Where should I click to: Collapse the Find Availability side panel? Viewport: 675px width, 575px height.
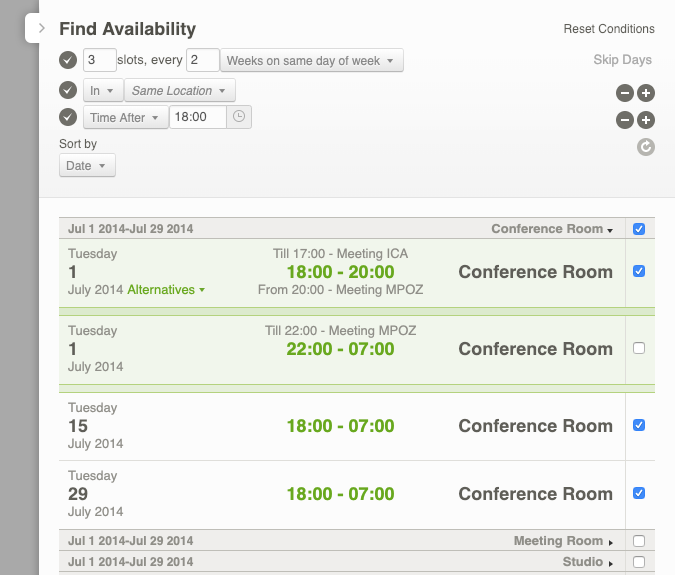[x=41, y=29]
